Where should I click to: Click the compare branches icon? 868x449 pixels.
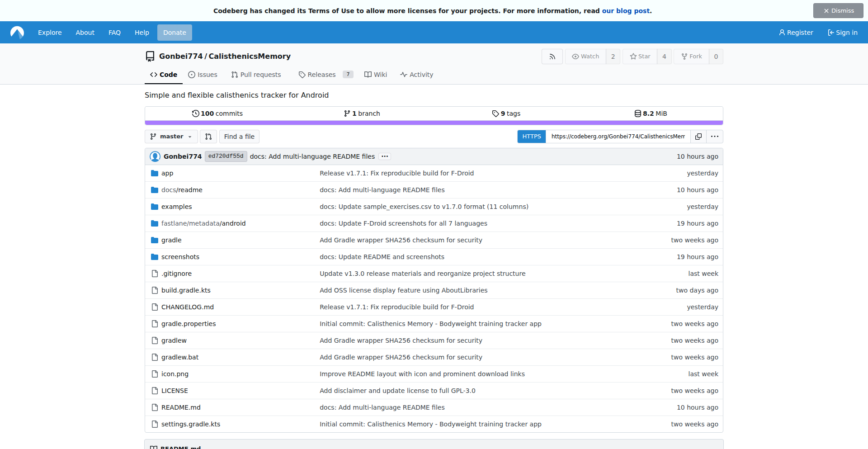[208, 137]
